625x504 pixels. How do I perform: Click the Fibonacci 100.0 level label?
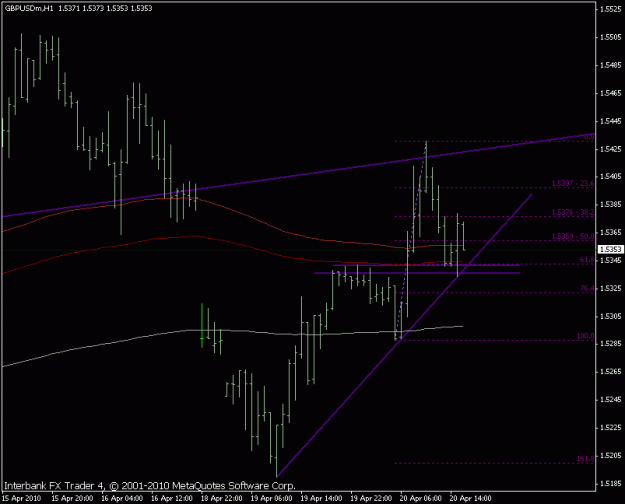586,336
